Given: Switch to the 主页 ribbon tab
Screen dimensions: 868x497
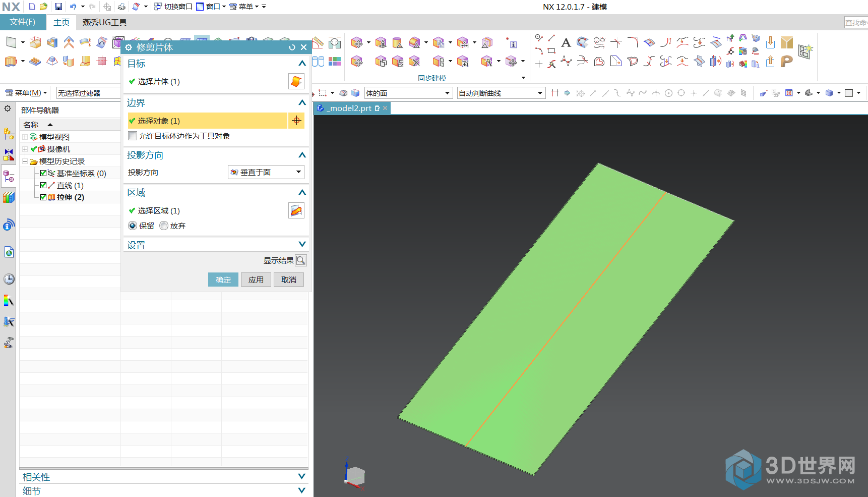Looking at the screenshot, I should point(61,22).
